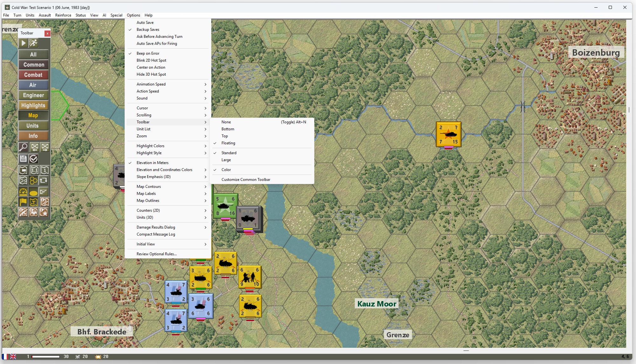Click the yellow hexagons toolbar icon
Viewport: 636px width, 364px height.
tap(33, 180)
